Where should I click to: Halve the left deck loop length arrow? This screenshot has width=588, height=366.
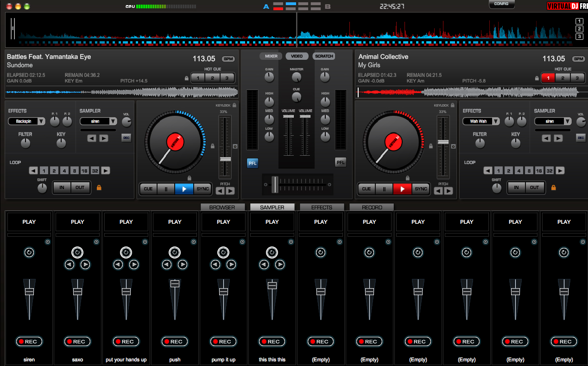(x=33, y=170)
